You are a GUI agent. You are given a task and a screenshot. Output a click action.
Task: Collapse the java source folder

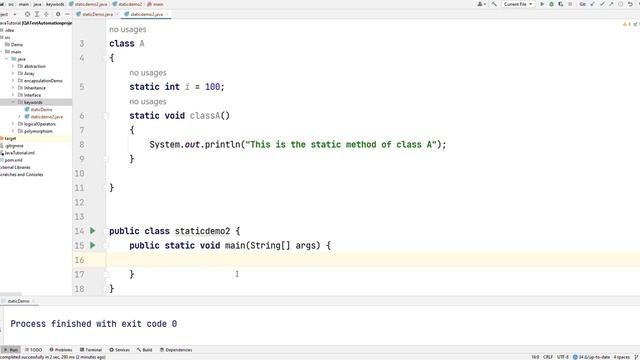click(7, 59)
